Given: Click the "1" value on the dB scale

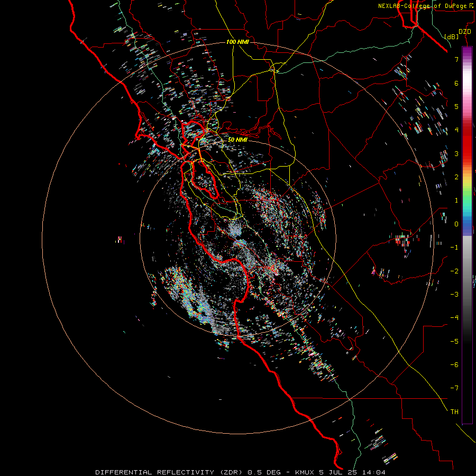Looking at the screenshot, I should pos(456,200).
